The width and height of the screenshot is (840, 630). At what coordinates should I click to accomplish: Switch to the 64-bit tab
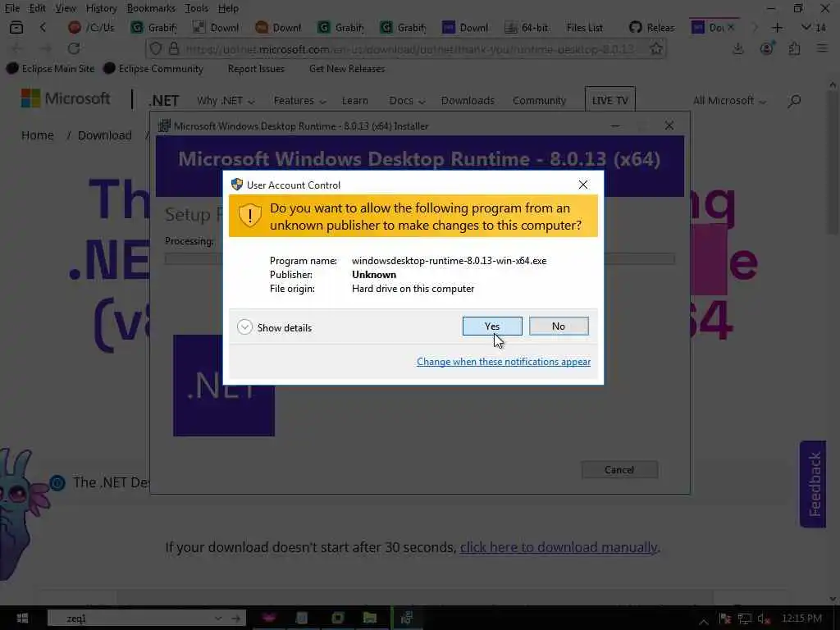[x=527, y=27]
